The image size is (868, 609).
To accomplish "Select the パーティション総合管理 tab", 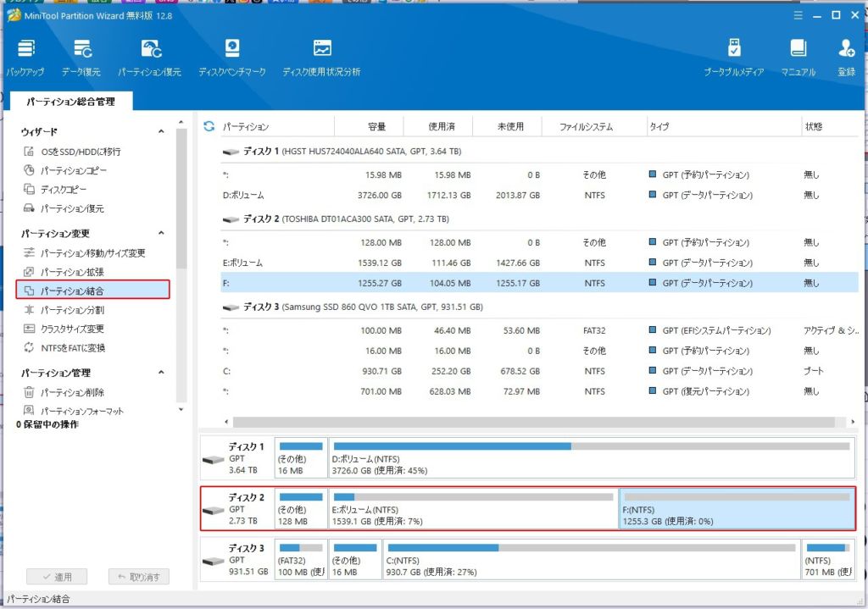I will click(70, 102).
